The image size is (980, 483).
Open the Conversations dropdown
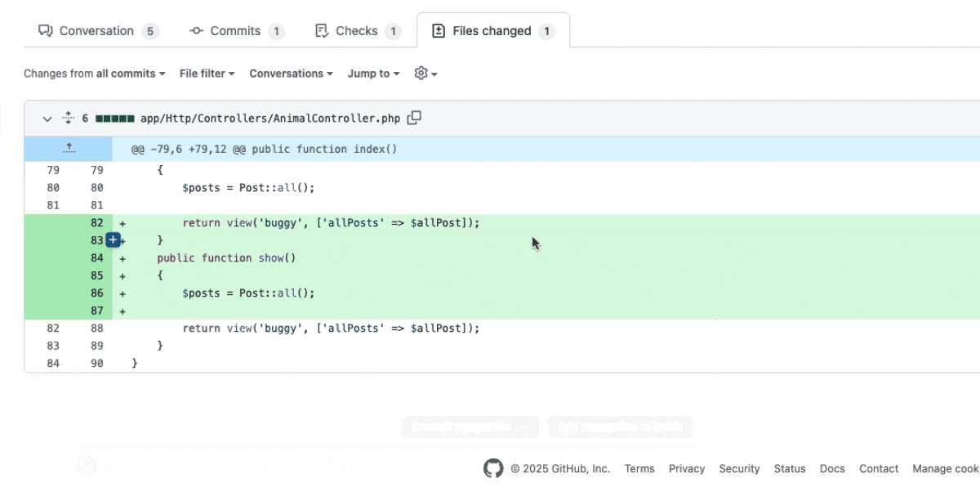(x=292, y=74)
